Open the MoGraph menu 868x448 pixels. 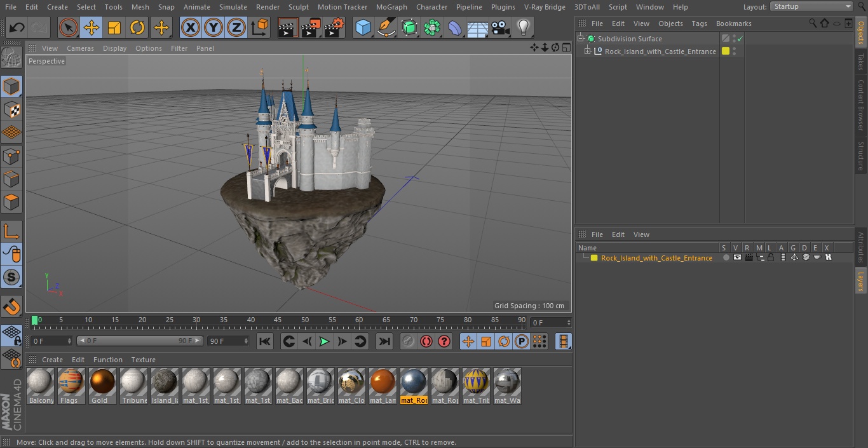tap(391, 7)
